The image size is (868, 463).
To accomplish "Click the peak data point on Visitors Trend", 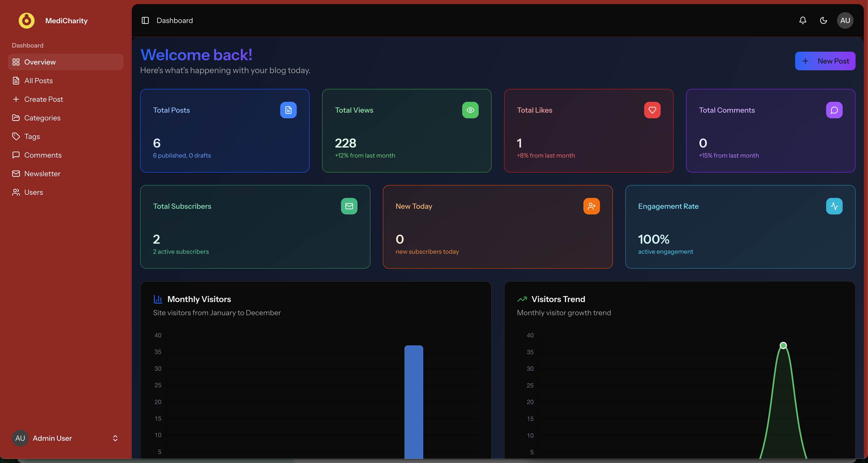I will coord(783,345).
